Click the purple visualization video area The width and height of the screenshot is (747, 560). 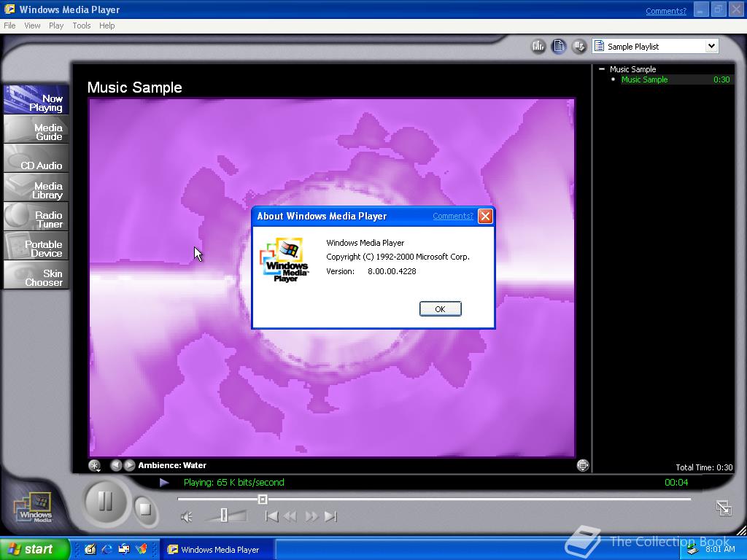point(332,278)
